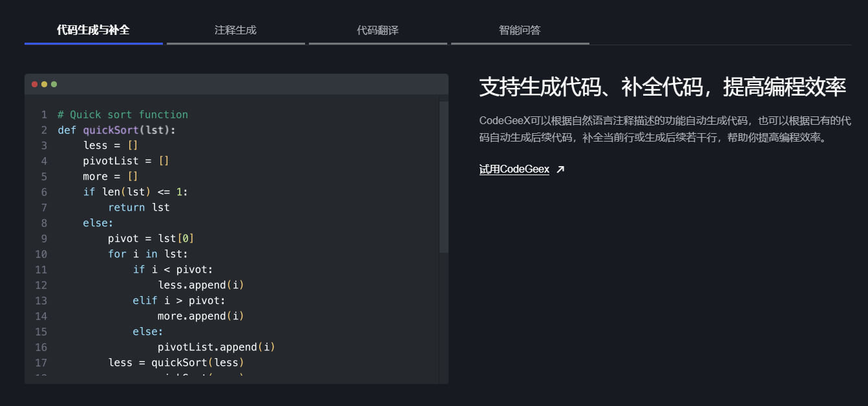Click line number 10 in the gutter
Image resolution: width=868 pixels, height=406 pixels.
coord(41,254)
